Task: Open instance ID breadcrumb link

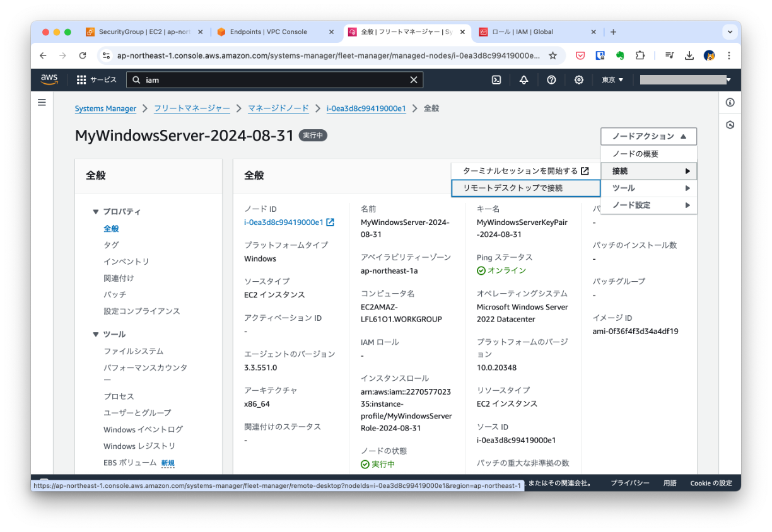Action: (x=366, y=108)
